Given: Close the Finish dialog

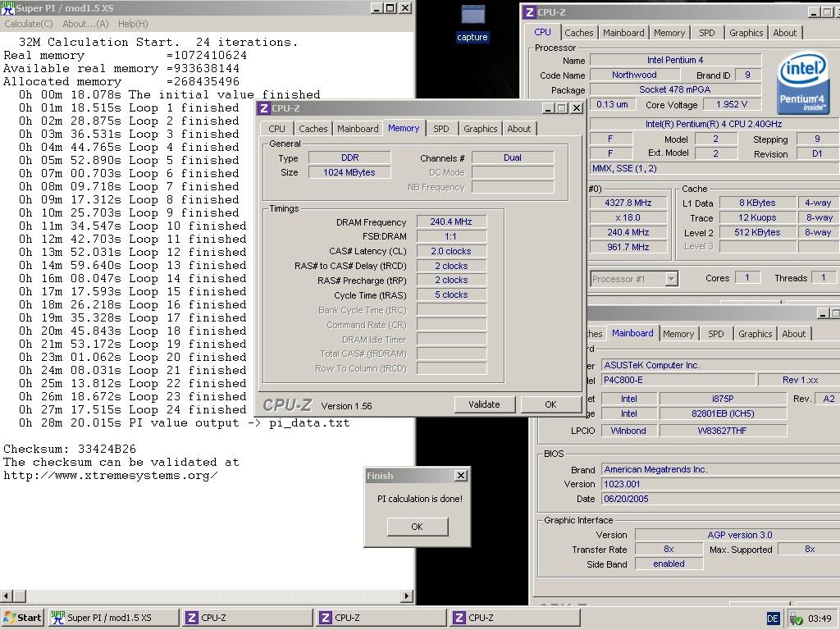Looking at the screenshot, I should pos(461,475).
